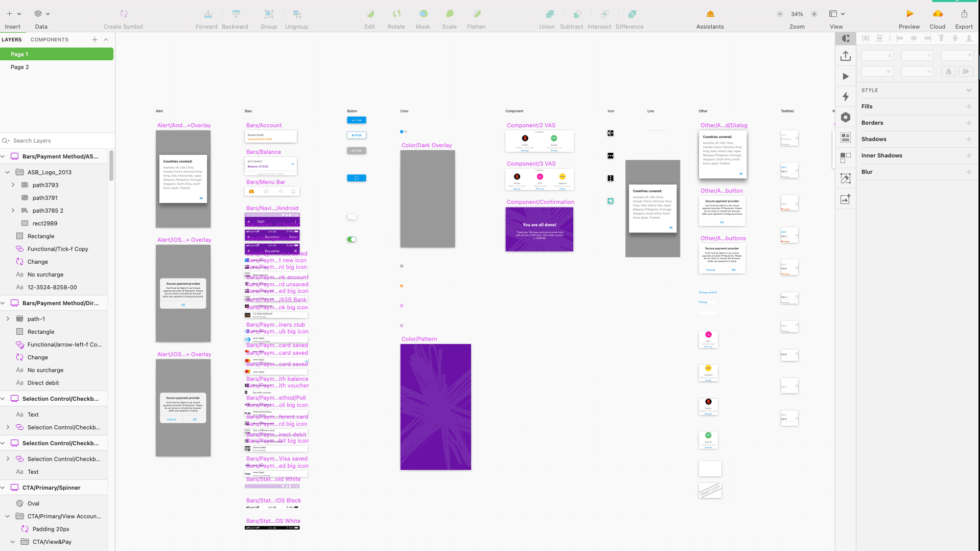Click the Create Symbol tool
The width and height of the screenshot is (980, 551).
(123, 19)
